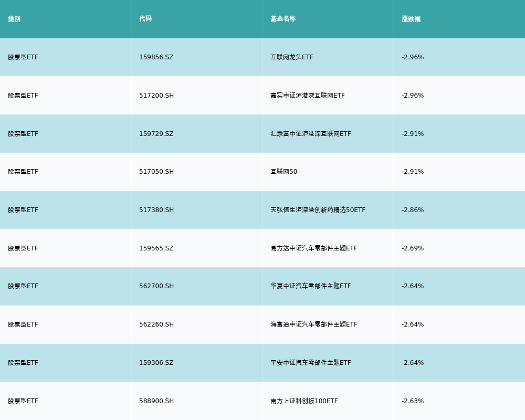
Task: Select fund name 互联网龙头ETF
Action: coord(291,57)
